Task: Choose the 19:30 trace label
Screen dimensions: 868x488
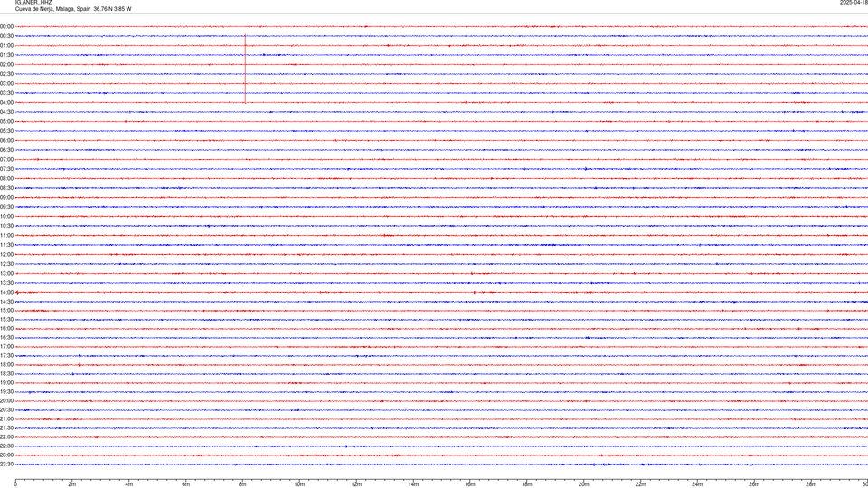Action: click(6, 391)
